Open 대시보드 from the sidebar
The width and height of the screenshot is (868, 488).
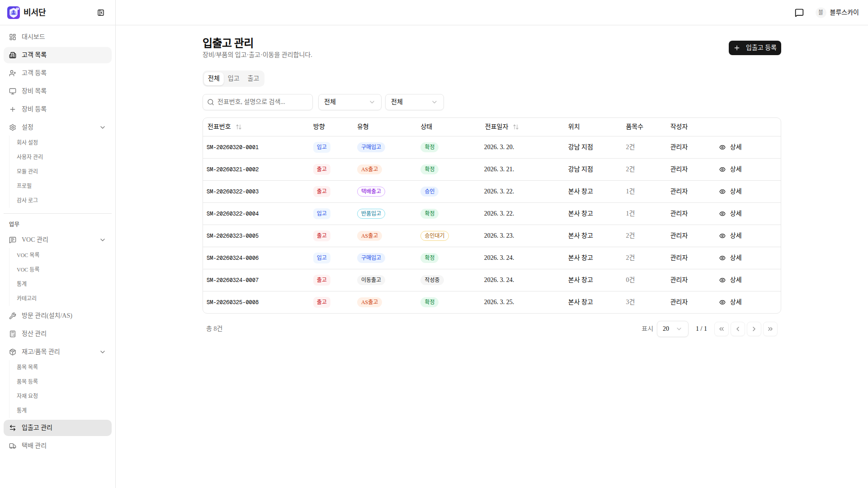click(x=57, y=37)
